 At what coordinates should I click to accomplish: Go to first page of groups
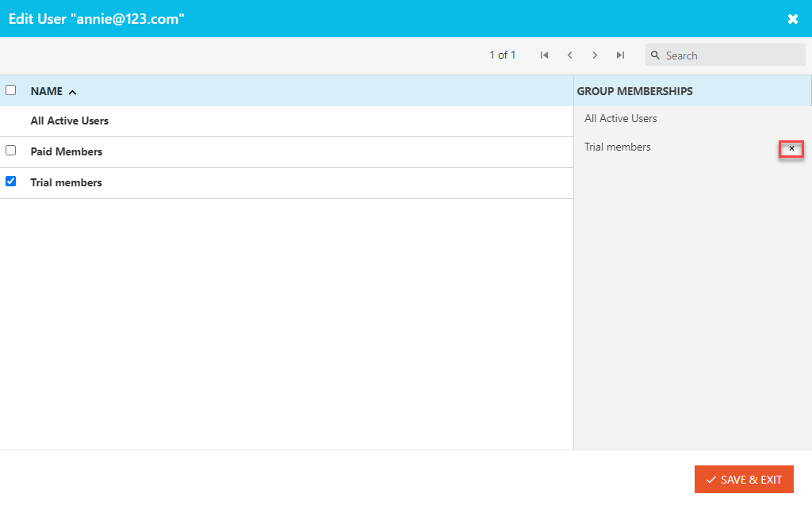(544, 55)
